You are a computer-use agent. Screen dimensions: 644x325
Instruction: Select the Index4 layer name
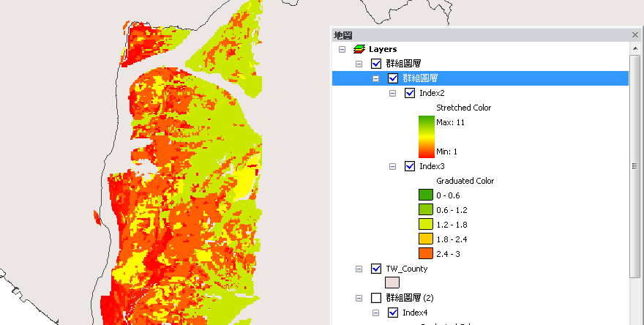click(414, 313)
